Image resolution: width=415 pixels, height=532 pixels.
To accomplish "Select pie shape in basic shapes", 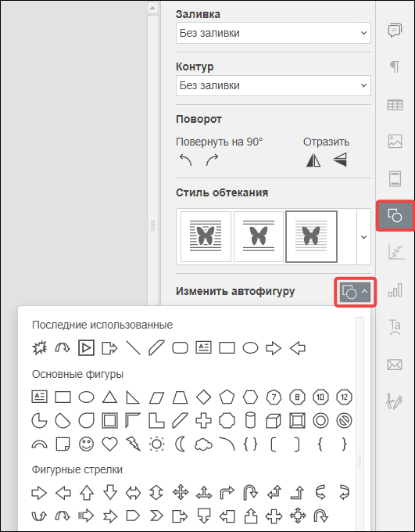I will (x=39, y=421).
